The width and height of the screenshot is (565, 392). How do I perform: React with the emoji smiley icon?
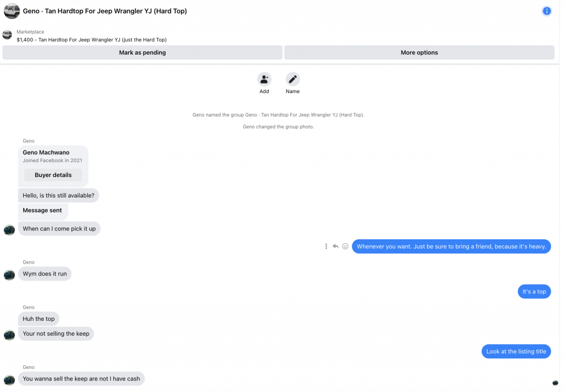pos(345,246)
